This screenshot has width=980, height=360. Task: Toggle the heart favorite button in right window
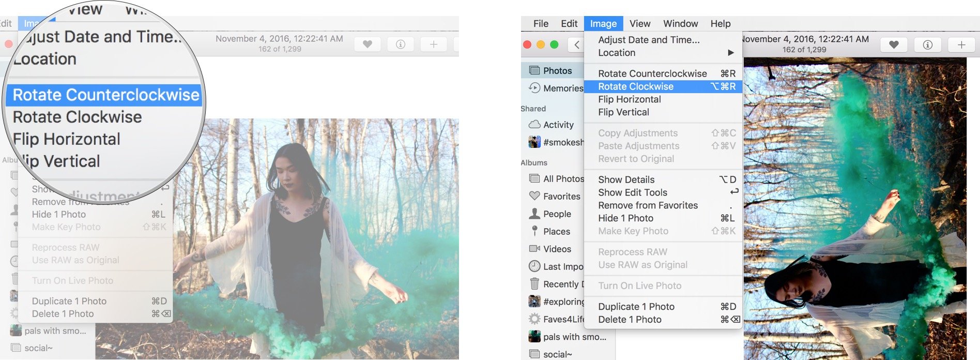(x=894, y=45)
